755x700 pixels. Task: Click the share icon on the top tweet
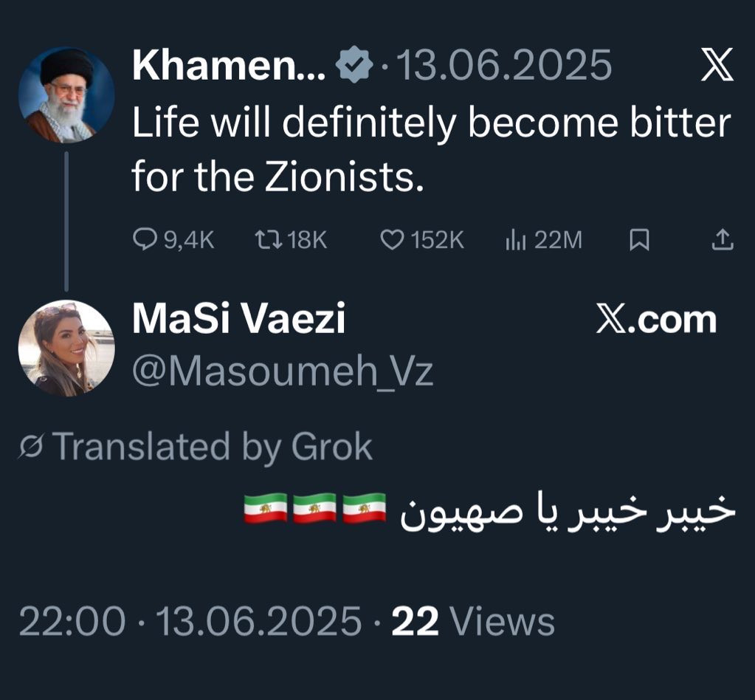(x=723, y=239)
